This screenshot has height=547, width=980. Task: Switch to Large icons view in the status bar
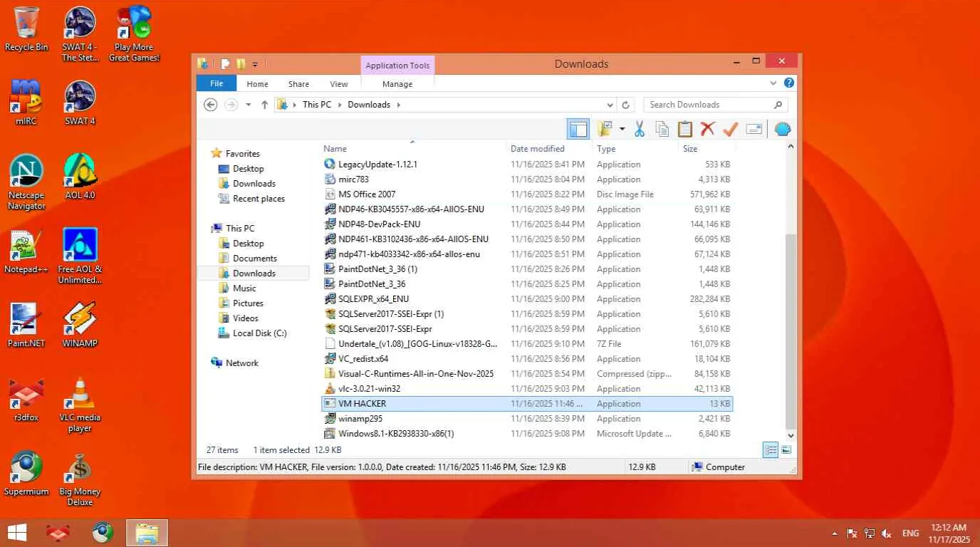(786, 450)
